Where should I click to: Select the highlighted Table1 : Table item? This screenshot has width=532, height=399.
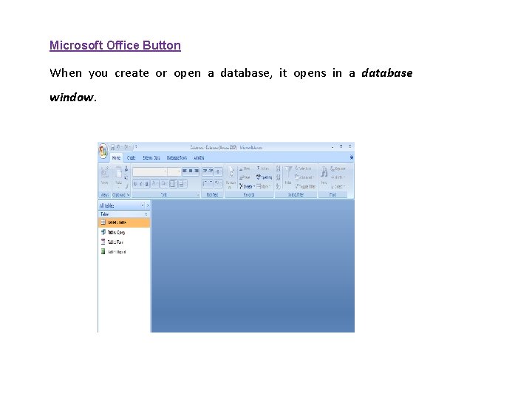[x=124, y=222]
